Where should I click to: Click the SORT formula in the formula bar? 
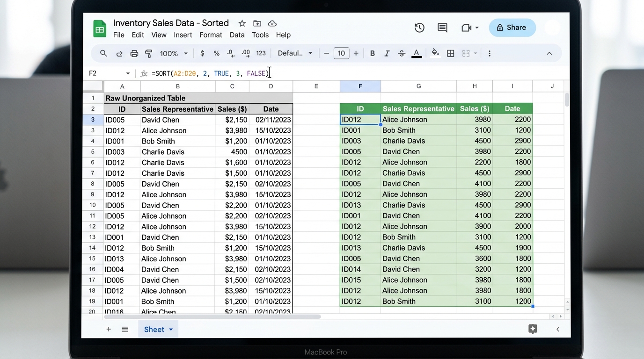pyautogui.click(x=210, y=73)
